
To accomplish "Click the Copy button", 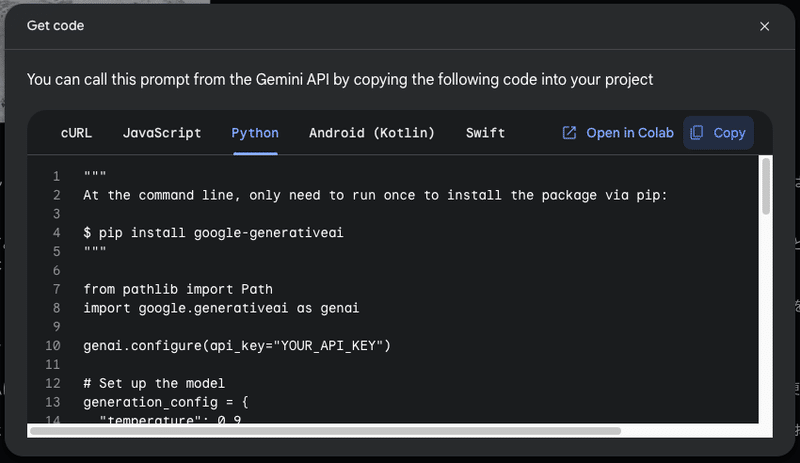I will click(x=718, y=133).
